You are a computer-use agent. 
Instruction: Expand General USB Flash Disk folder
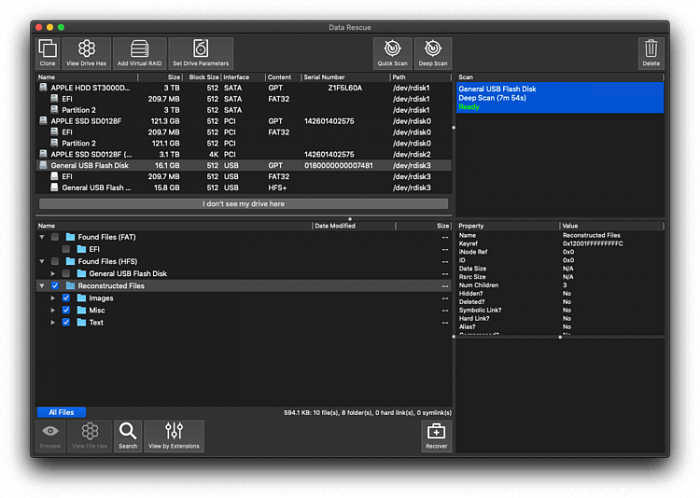click(53, 274)
